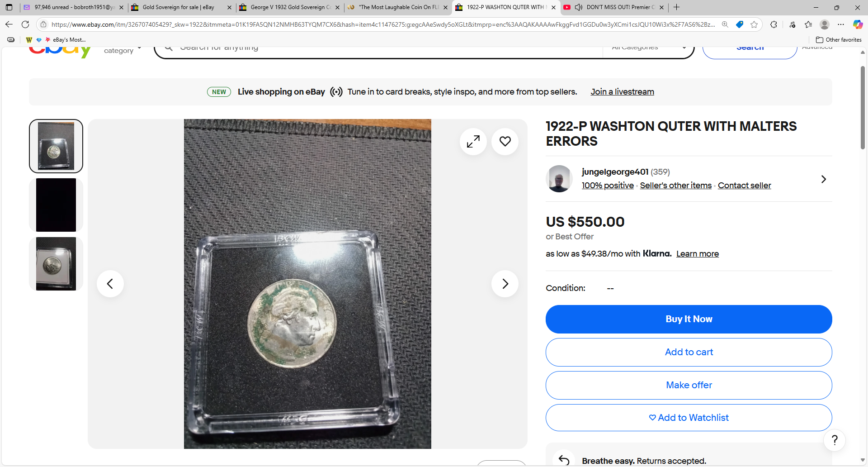Refresh the browser page
The height and width of the screenshot is (467, 868).
[25, 24]
